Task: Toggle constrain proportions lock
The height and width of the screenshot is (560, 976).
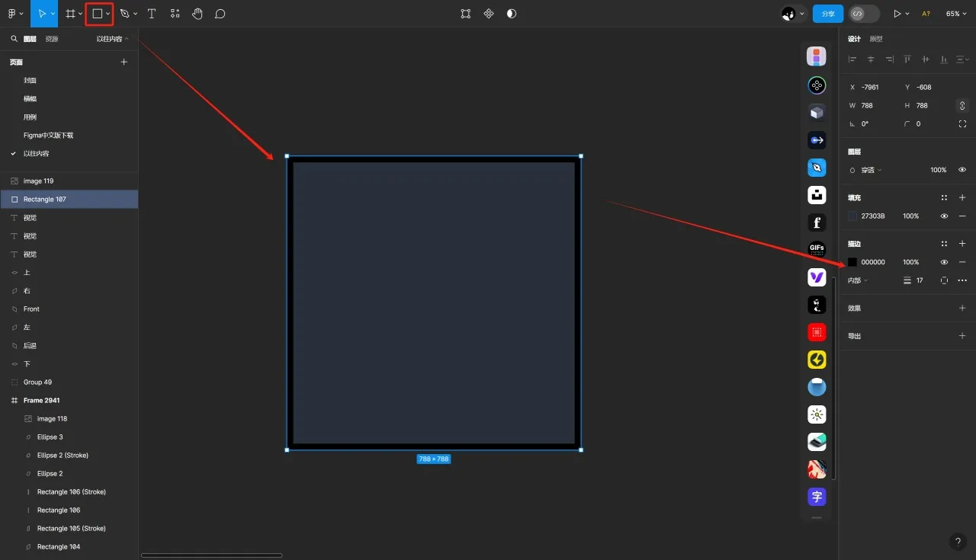Action: pos(962,106)
